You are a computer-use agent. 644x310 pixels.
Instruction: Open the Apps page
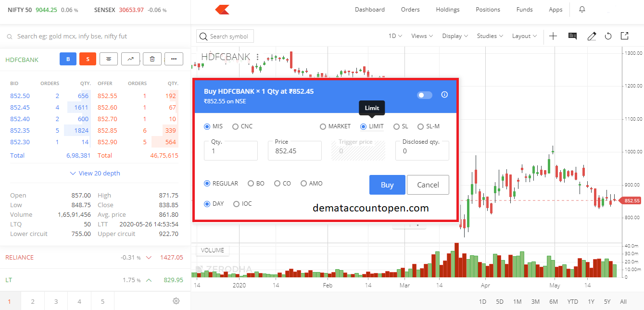pyautogui.click(x=556, y=10)
